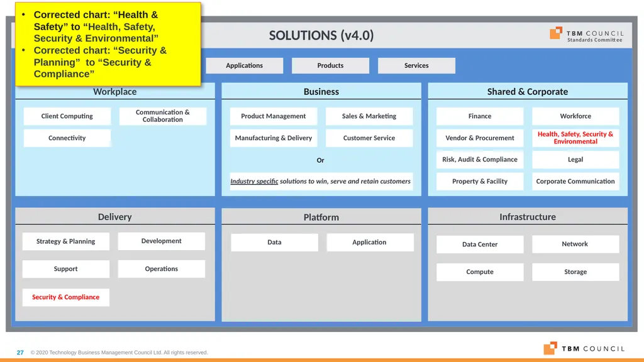Screen dimensions: 644x362
Task: Click the Platform section header
Action: 321,217
